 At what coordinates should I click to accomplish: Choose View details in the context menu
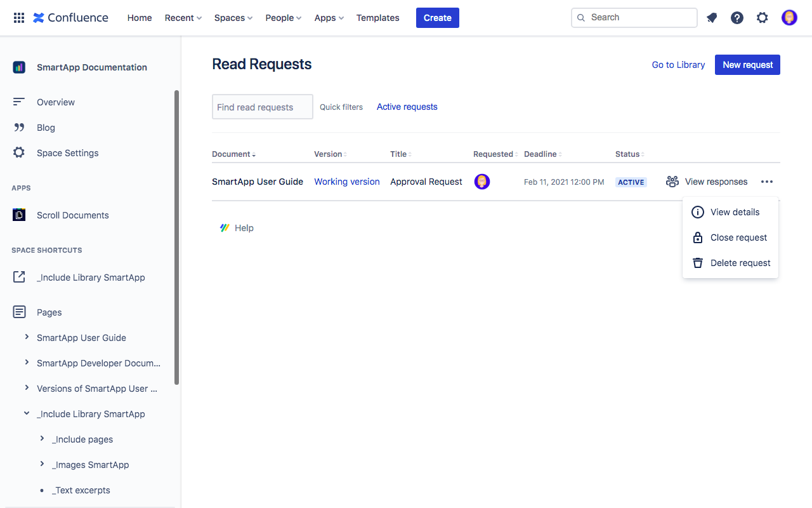[735, 212]
